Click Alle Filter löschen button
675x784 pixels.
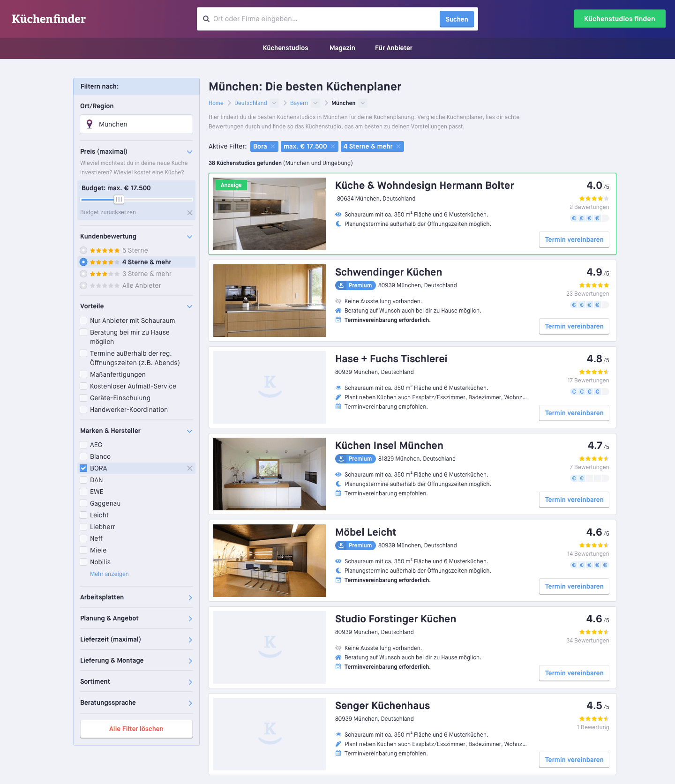136,729
